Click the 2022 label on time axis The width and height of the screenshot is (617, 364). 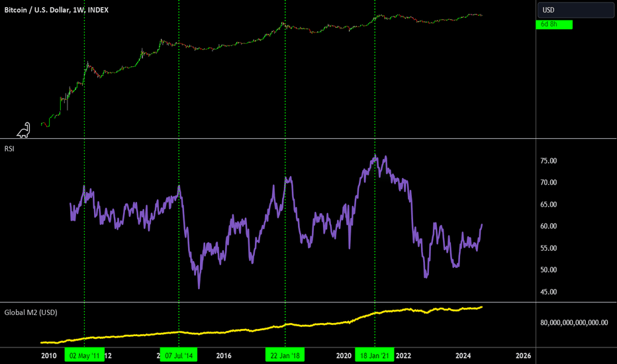403,356
